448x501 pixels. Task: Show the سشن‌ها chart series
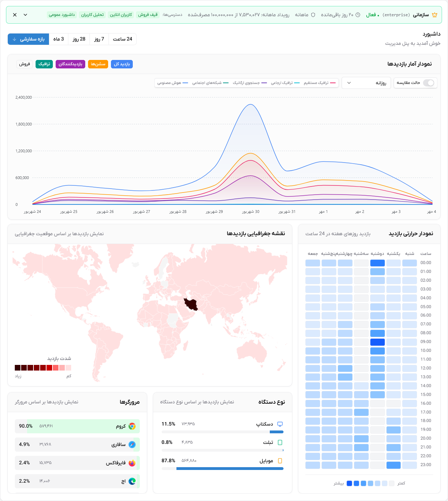(98, 64)
